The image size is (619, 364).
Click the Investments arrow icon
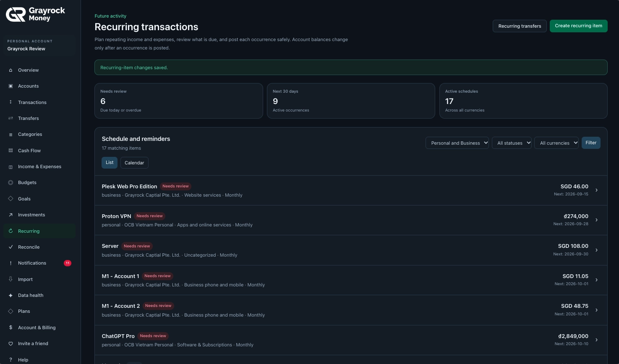(10, 215)
